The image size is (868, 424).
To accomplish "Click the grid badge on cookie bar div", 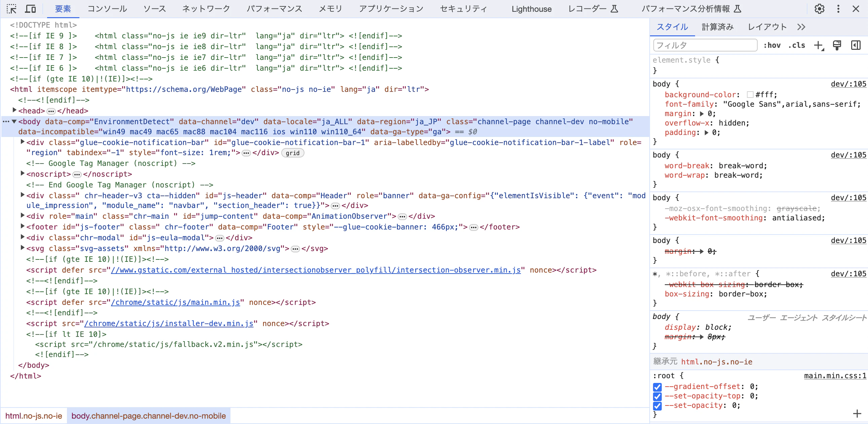I will [x=292, y=153].
